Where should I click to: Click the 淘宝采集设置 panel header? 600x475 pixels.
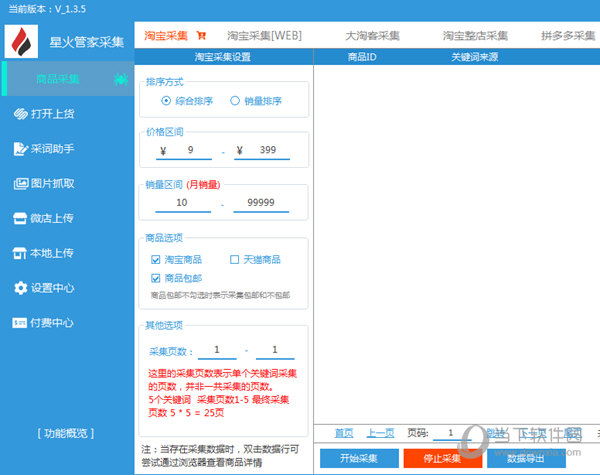coord(223,57)
